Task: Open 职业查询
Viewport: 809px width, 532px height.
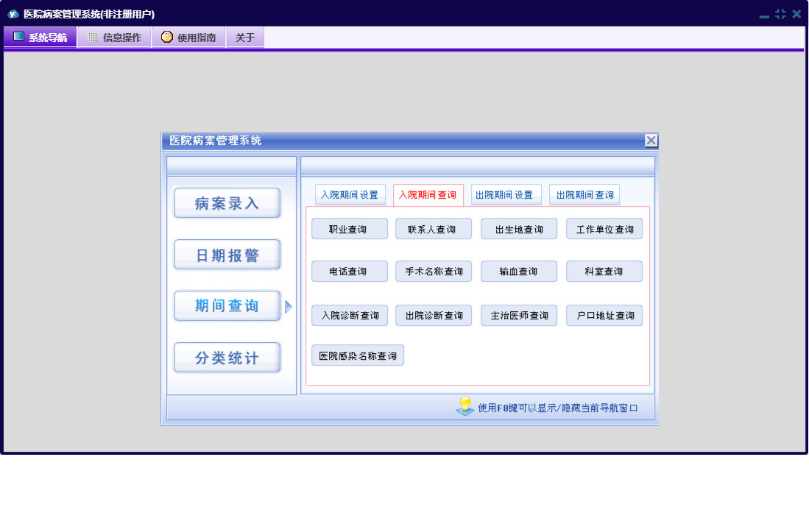Action: coord(350,229)
